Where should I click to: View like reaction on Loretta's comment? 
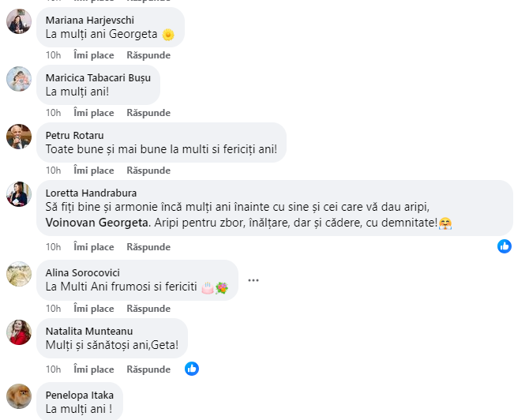505,246
